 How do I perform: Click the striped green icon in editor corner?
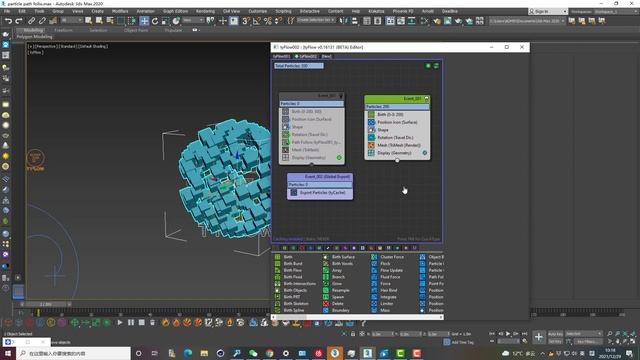(436, 66)
